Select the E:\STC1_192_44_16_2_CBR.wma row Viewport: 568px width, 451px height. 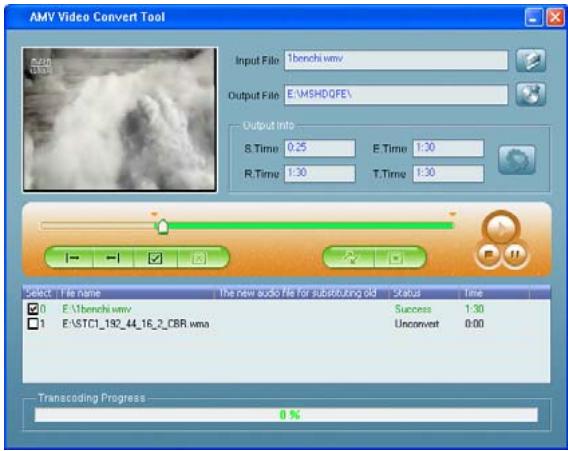[286, 323]
